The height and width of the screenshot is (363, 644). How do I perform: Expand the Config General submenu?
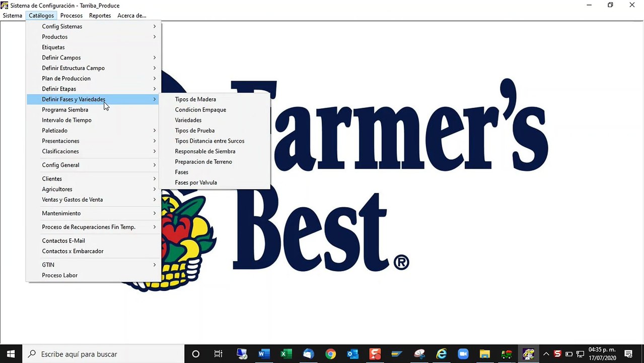point(94,165)
